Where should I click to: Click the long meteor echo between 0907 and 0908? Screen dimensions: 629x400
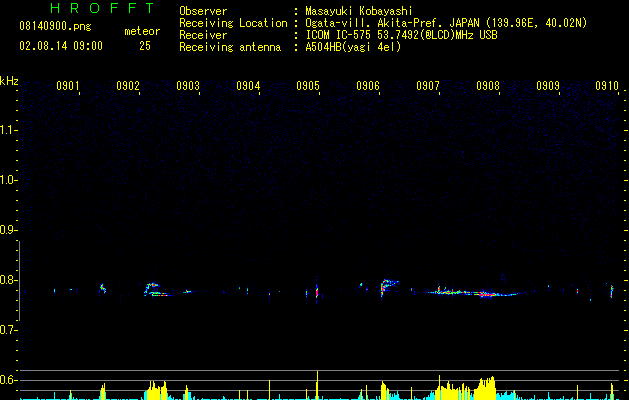[473, 292]
